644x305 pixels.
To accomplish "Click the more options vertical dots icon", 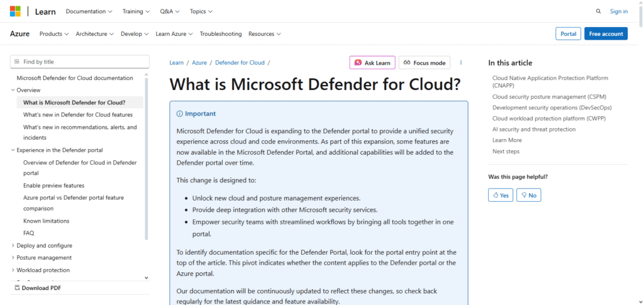I will (x=461, y=62).
